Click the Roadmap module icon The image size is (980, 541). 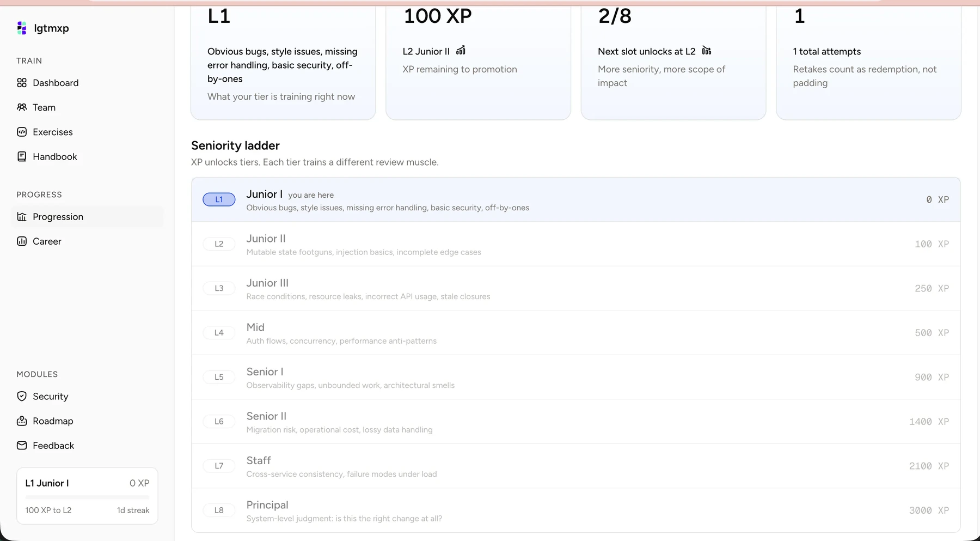(22, 421)
